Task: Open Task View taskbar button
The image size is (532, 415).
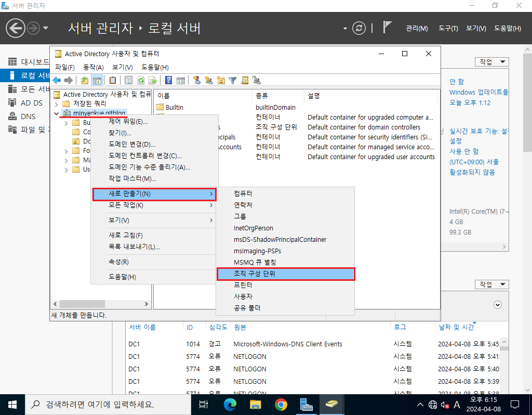Action: tap(204, 405)
